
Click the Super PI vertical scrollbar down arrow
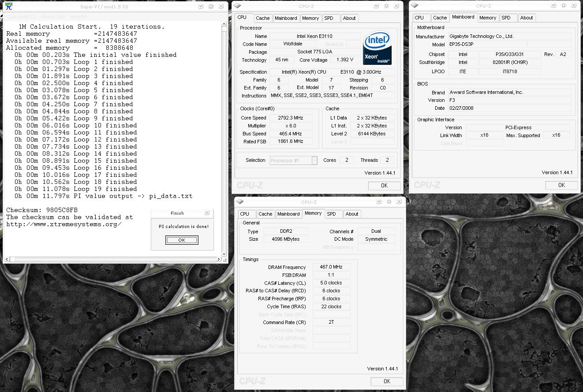(224, 254)
